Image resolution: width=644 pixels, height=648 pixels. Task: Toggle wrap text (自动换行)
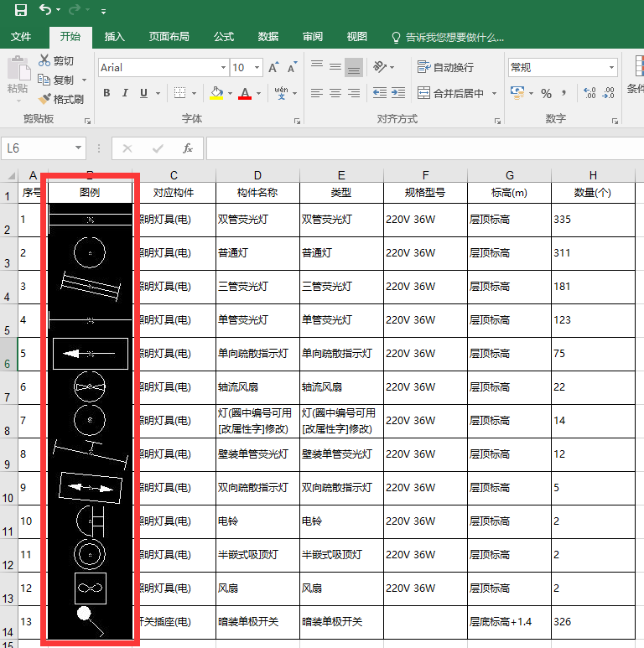445,67
